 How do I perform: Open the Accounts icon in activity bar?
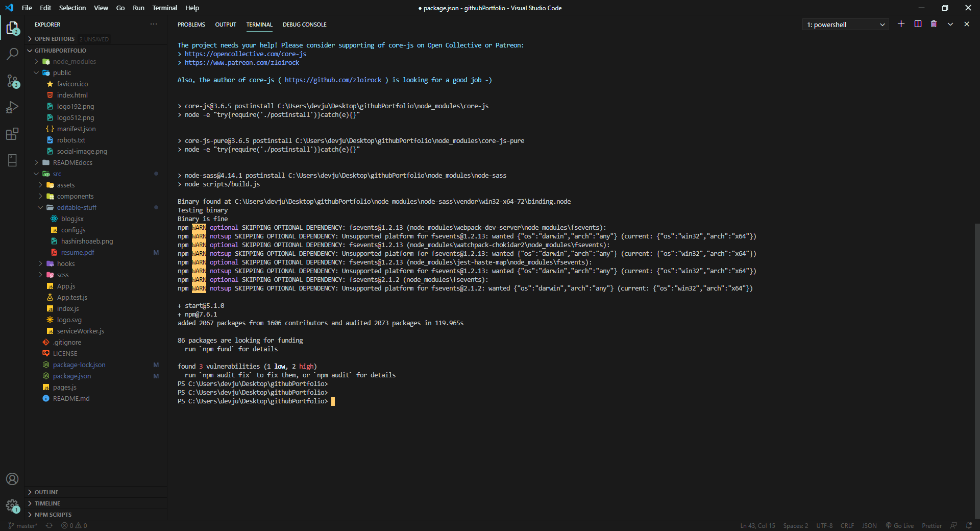12,479
